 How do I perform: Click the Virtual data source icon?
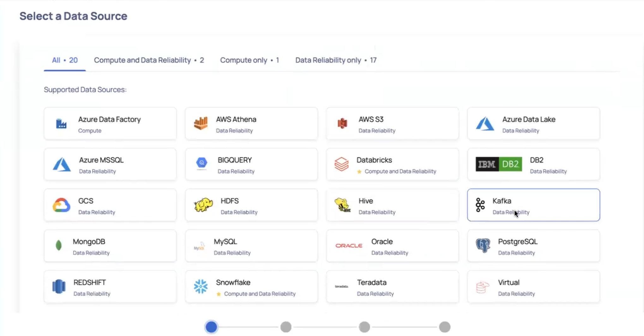(x=482, y=287)
